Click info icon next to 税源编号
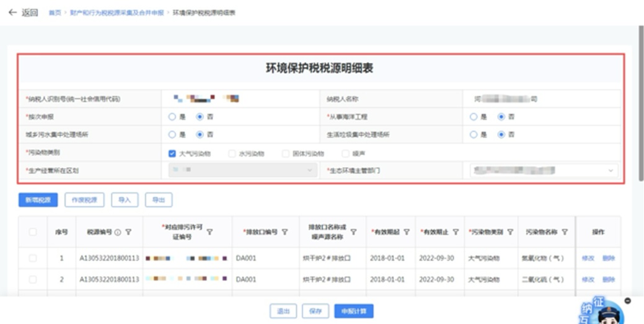Viewport: 644px width, 324px height. (118, 232)
